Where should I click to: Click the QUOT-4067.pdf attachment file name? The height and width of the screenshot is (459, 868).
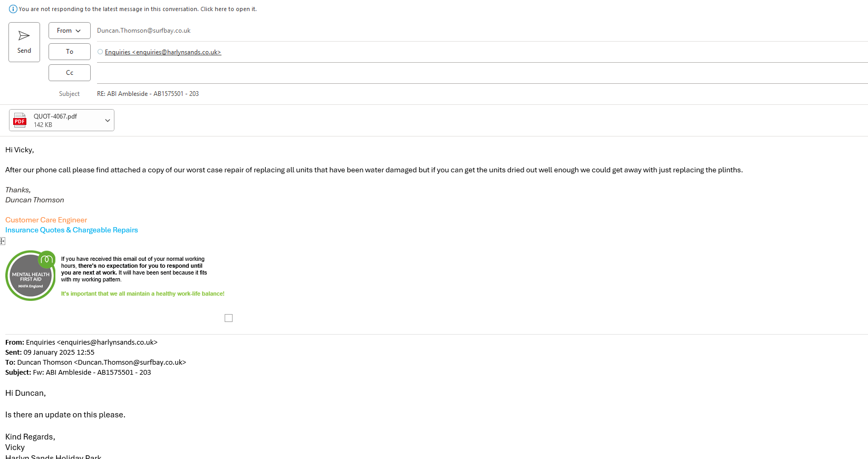coord(55,116)
